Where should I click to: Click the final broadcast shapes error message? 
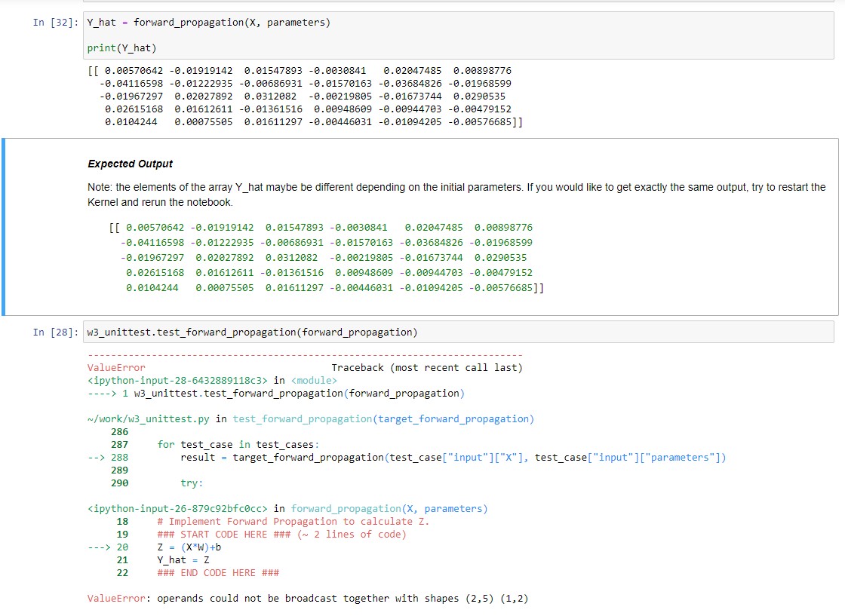312,599
